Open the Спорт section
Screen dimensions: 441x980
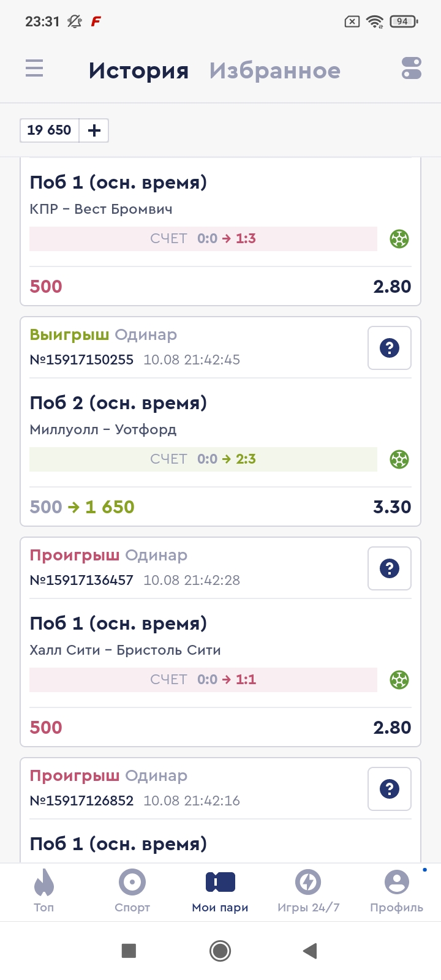tap(132, 891)
